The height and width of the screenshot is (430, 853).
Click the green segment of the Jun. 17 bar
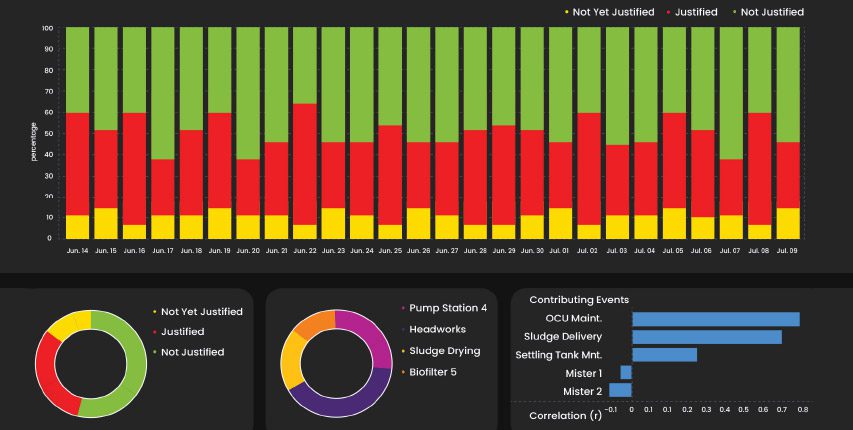pyautogui.click(x=163, y=93)
